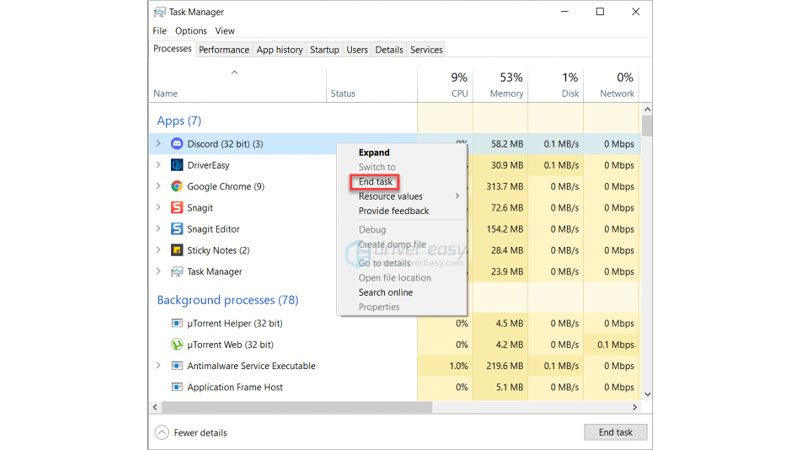Click the Task Manager title bar icon
This screenshot has width=800, height=450.
point(160,12)
